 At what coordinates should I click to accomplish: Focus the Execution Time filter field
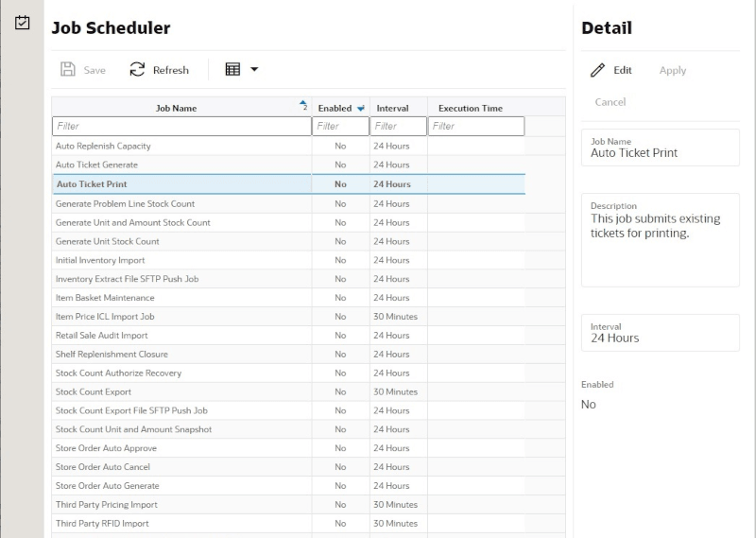tap(476, 126)
